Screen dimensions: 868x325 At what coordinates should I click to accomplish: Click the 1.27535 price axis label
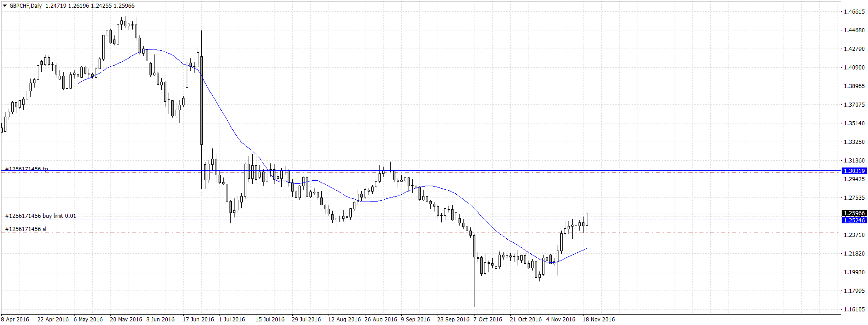point(854,198)
